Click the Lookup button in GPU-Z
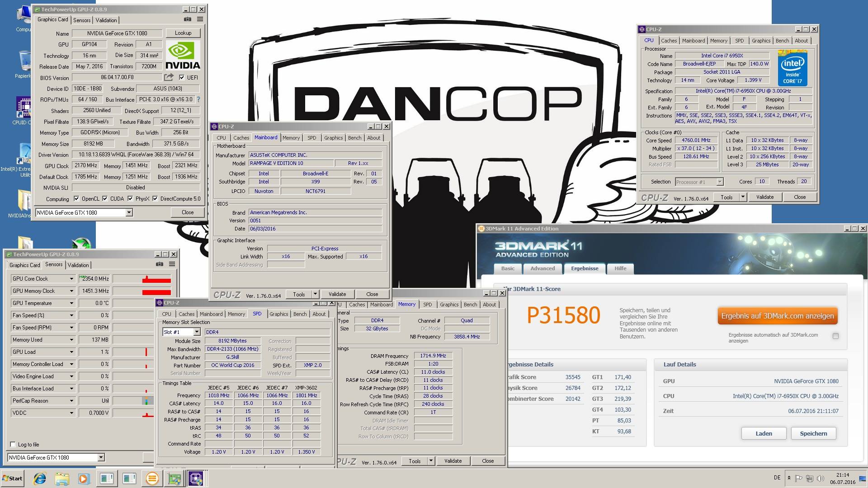 183,33
